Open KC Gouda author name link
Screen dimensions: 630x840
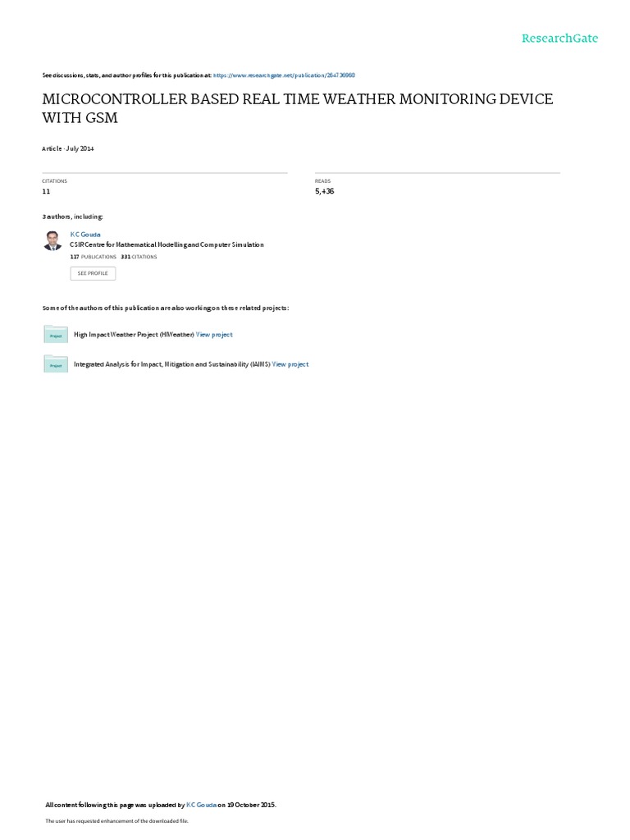85,235
